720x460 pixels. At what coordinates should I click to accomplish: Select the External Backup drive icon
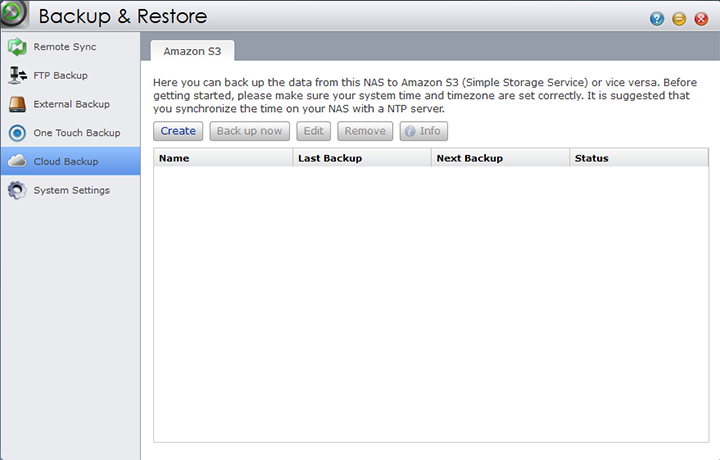tap(17, 104)
